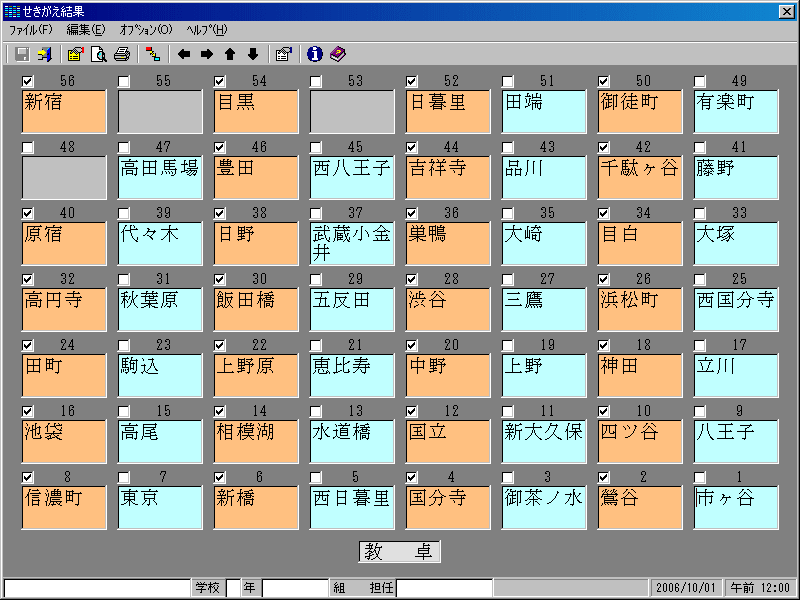Select the empty gray seat 48
This screenshot has height=600, width=800.
click(x=64, y=178)
